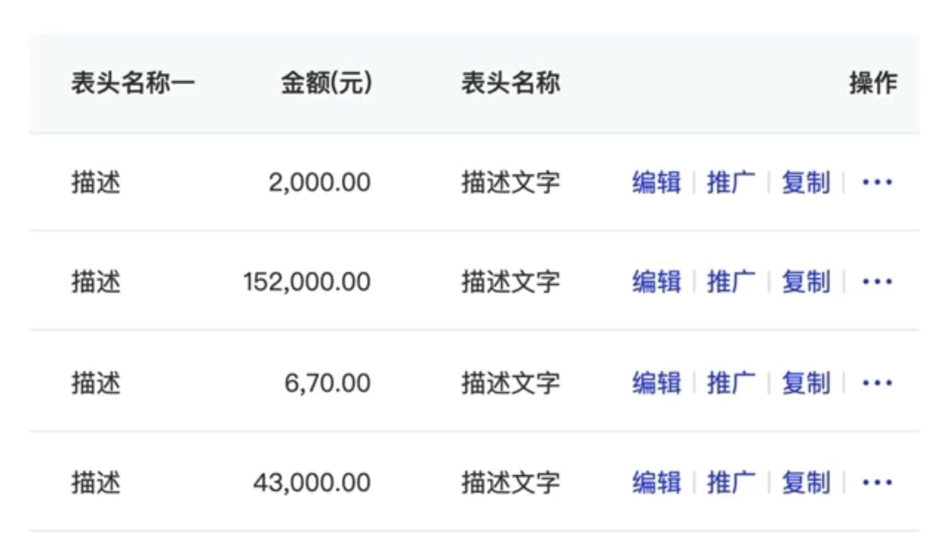The image size is (939, 560).
Task: Click 推广 in the 2,000.00 row
Action: point(731,182)
